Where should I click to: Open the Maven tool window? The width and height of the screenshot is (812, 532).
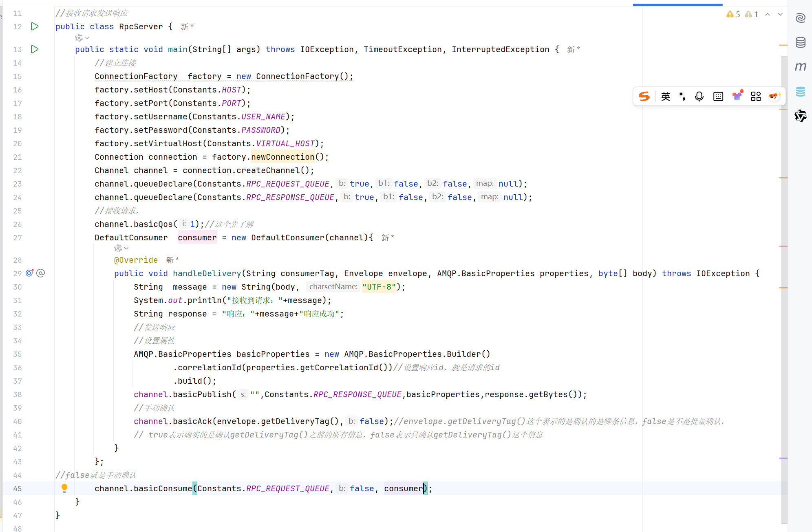point(800,66)
